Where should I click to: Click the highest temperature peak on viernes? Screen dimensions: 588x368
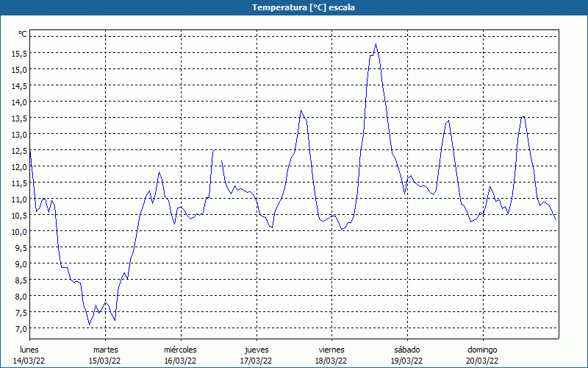[376, 44]
